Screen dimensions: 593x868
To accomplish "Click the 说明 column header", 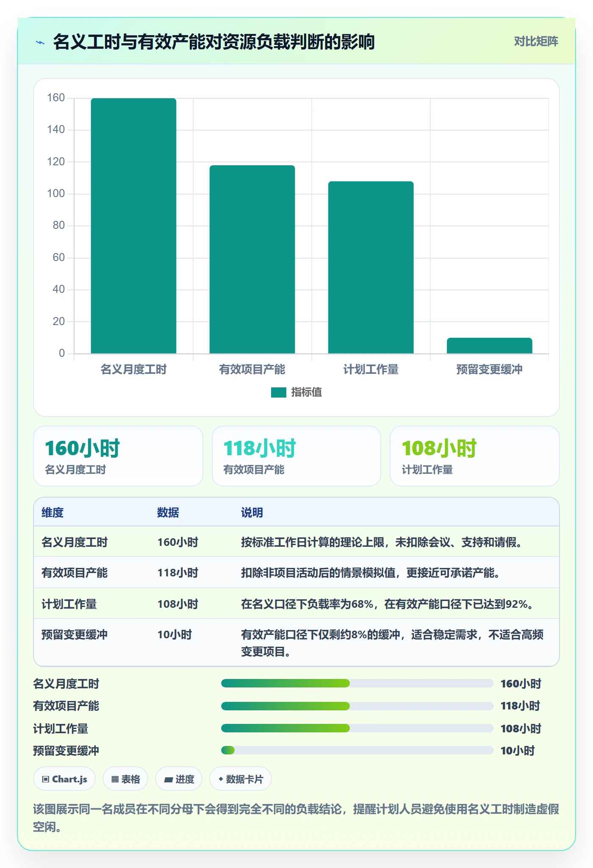I will (x=252, y=512).
